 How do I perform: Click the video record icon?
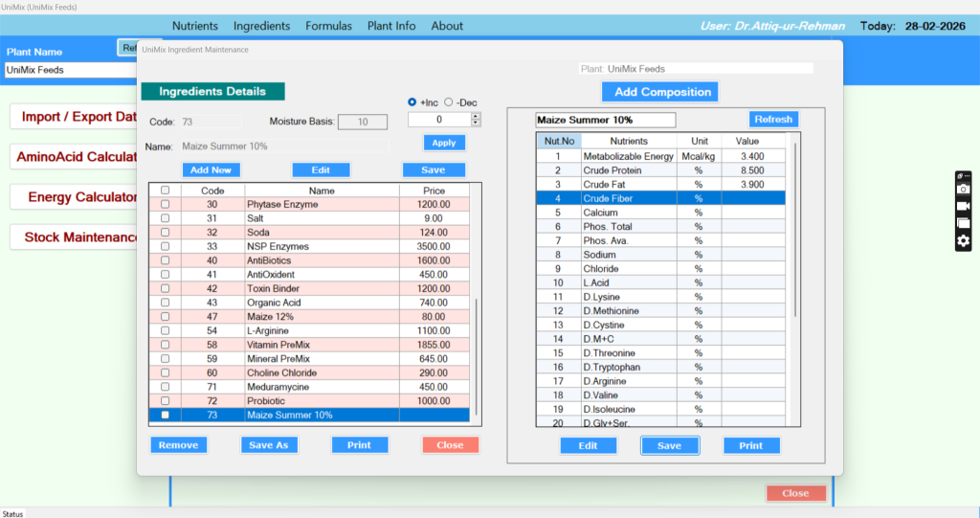coord(963,207)
